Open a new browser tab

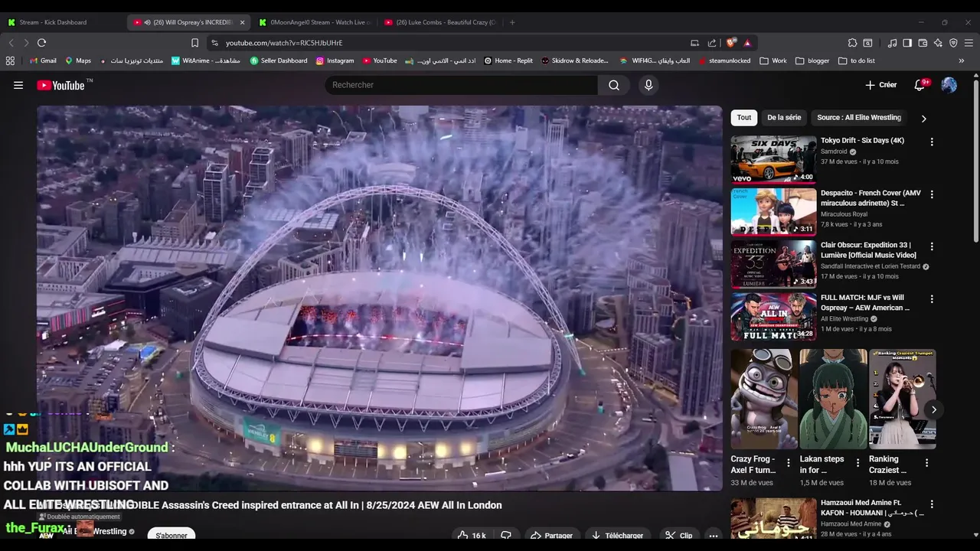click(512, 22)
